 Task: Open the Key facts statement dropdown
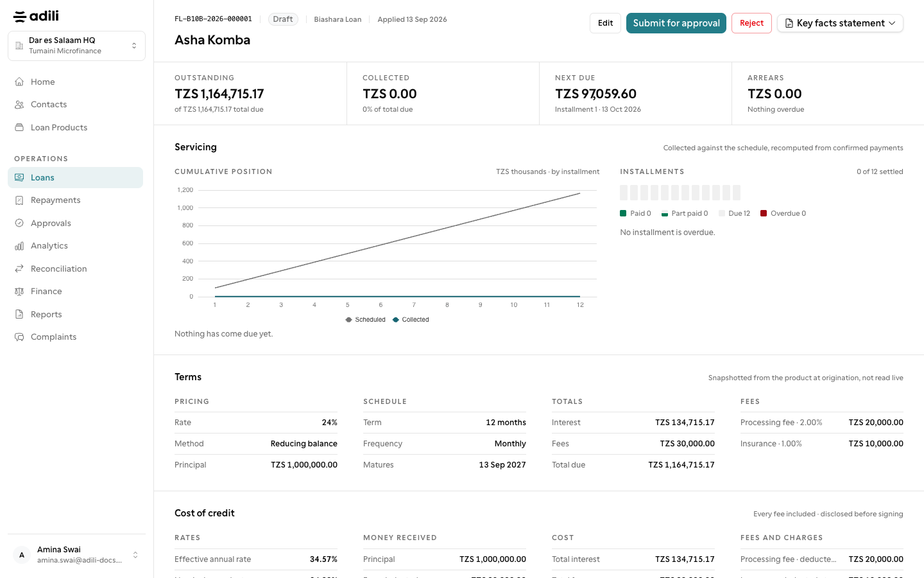pyautogui.click(x=840, y=23)
